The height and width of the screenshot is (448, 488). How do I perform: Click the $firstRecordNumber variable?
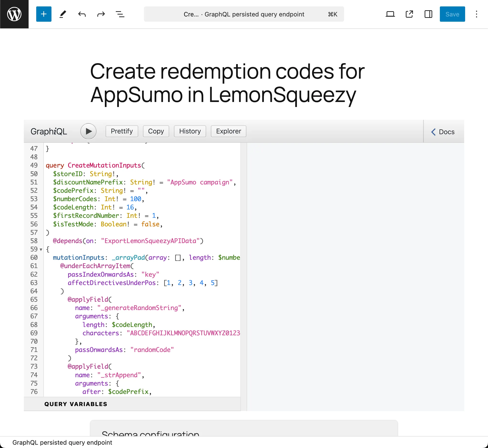[86, 216]
